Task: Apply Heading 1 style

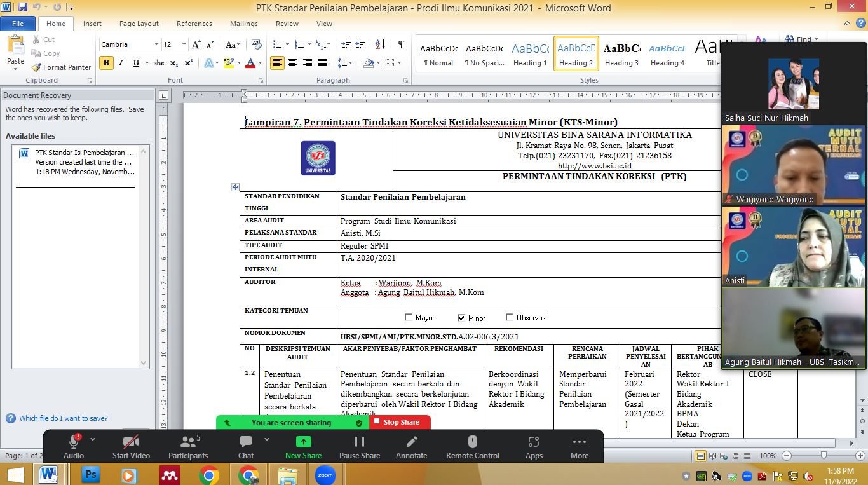Action: [530, 54]
